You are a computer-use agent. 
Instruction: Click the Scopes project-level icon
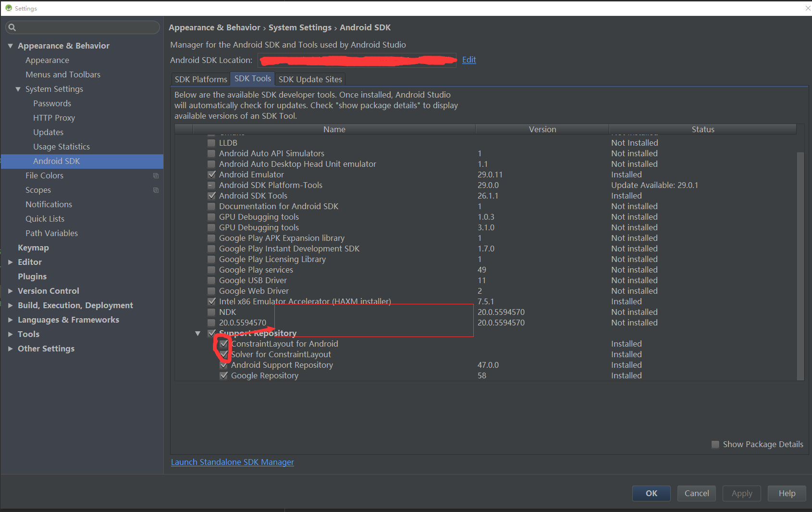point(156,190)
